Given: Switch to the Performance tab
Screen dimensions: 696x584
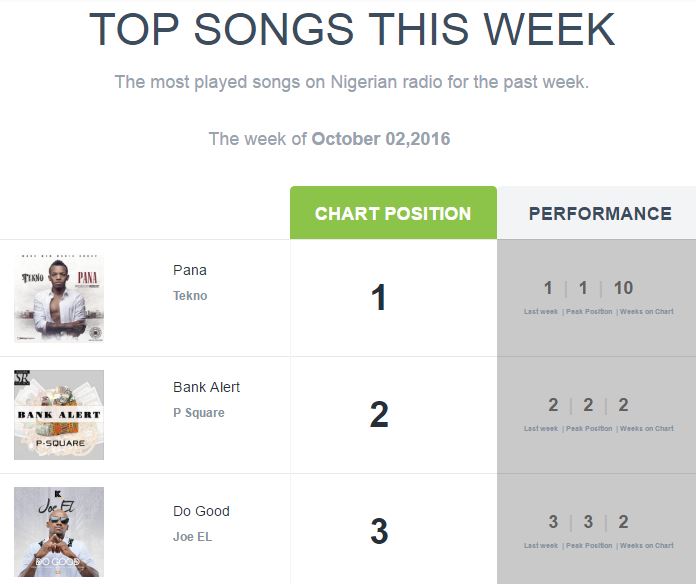Looking at the screenshot, I should (600, 213).
